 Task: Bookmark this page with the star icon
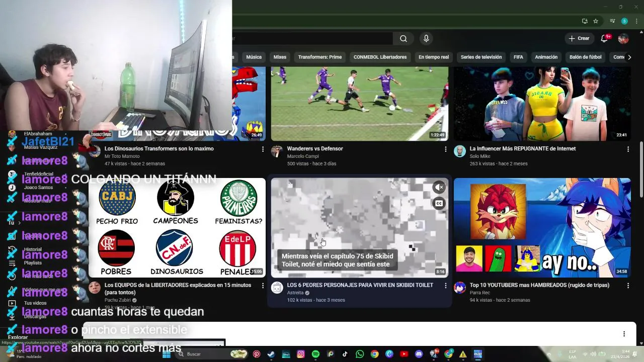pyautogui.click(x=596, y=21)
